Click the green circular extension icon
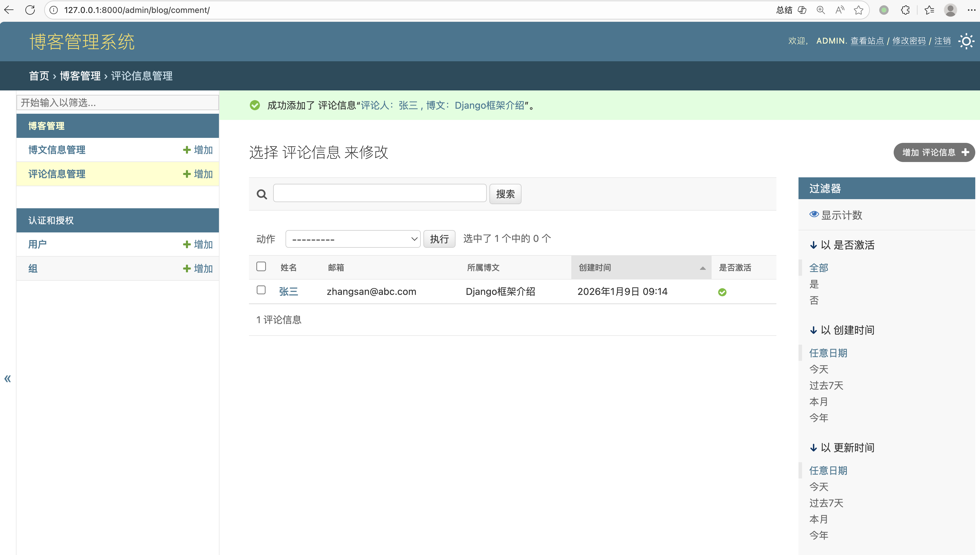 tap(884, 10)
